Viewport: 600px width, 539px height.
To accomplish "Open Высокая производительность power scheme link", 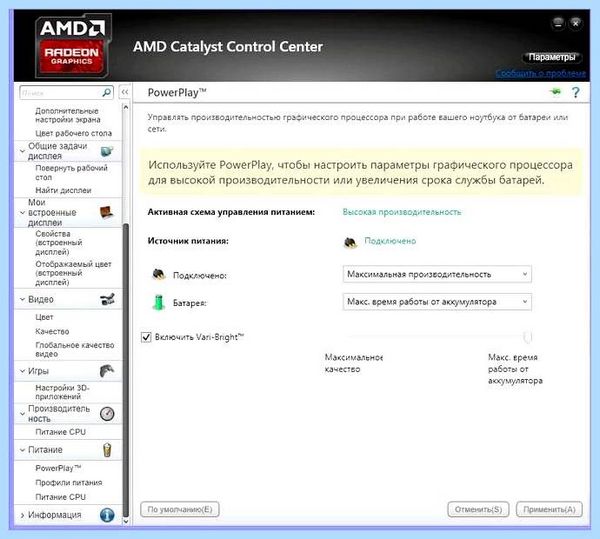I will 402,212.
